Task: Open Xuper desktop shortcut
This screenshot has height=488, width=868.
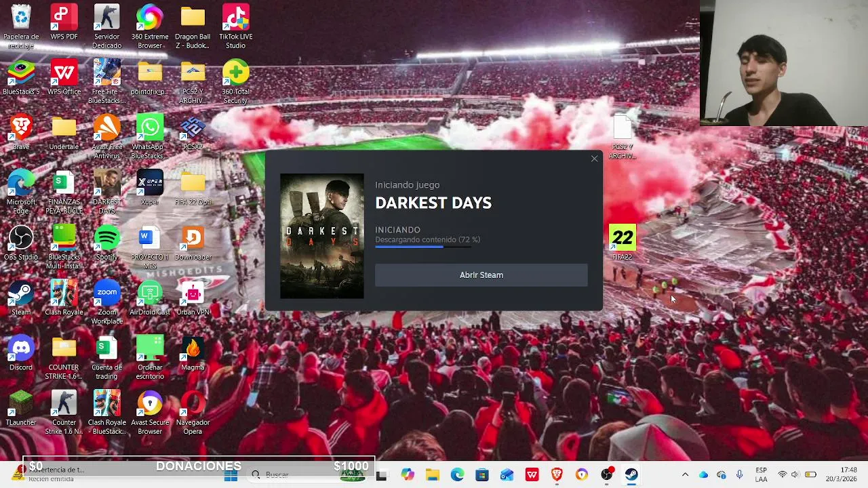Action: [x=150, y=188]
